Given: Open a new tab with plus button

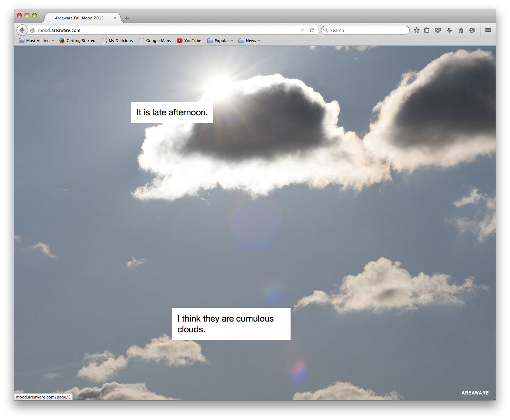Looking at the screenshot, I should point(127,18).
